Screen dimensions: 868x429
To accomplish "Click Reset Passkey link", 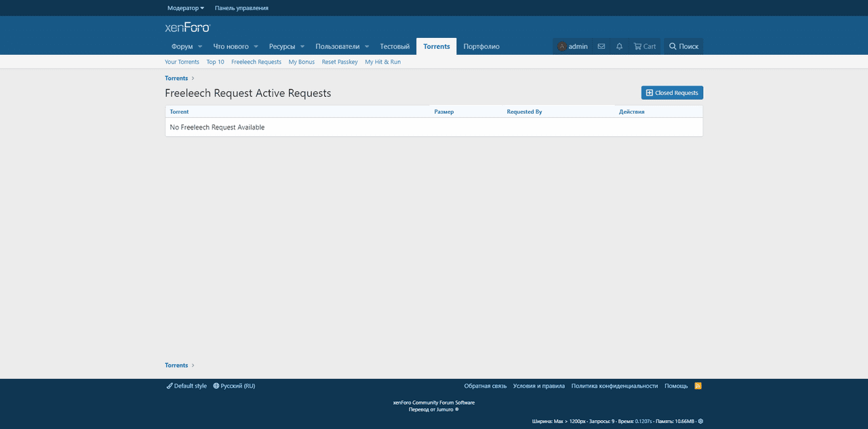I will coord(340,62).
